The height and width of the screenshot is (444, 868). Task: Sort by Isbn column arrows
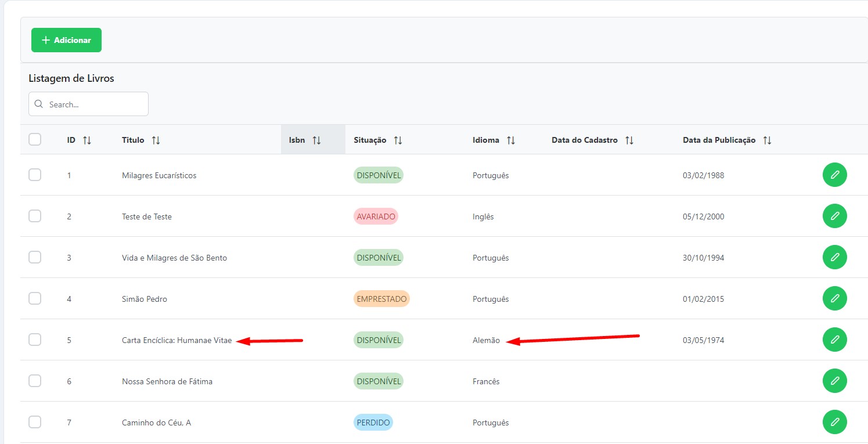pos(316,140)
